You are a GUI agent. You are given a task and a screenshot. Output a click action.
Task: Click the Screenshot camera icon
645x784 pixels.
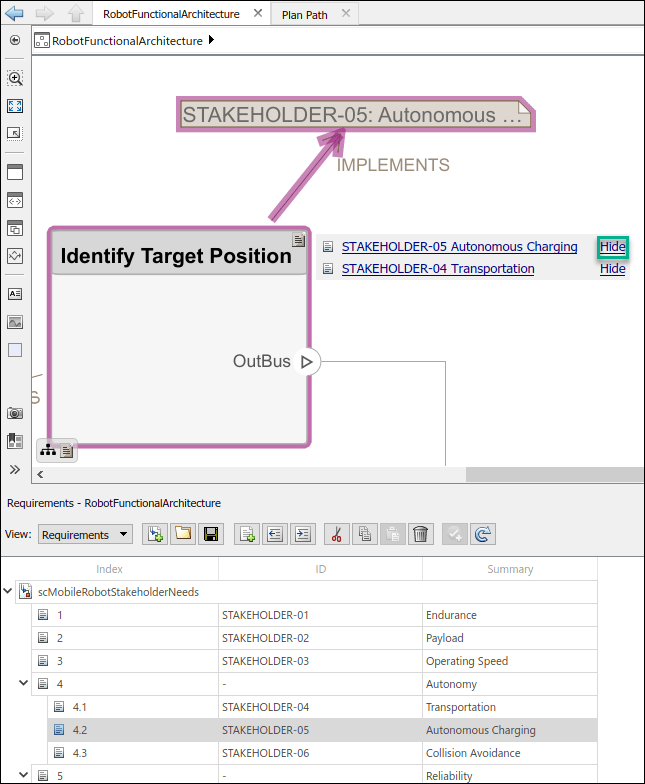coord(15,413)
